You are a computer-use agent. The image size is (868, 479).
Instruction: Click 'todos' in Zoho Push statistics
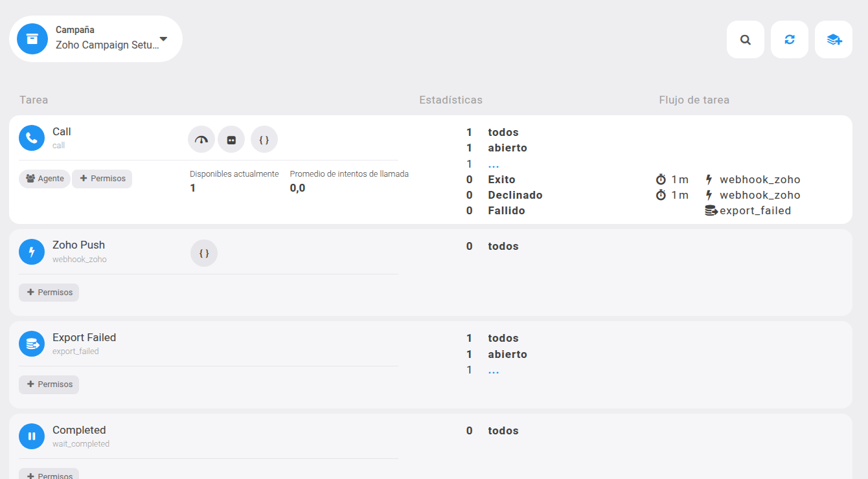click(503, 247)
